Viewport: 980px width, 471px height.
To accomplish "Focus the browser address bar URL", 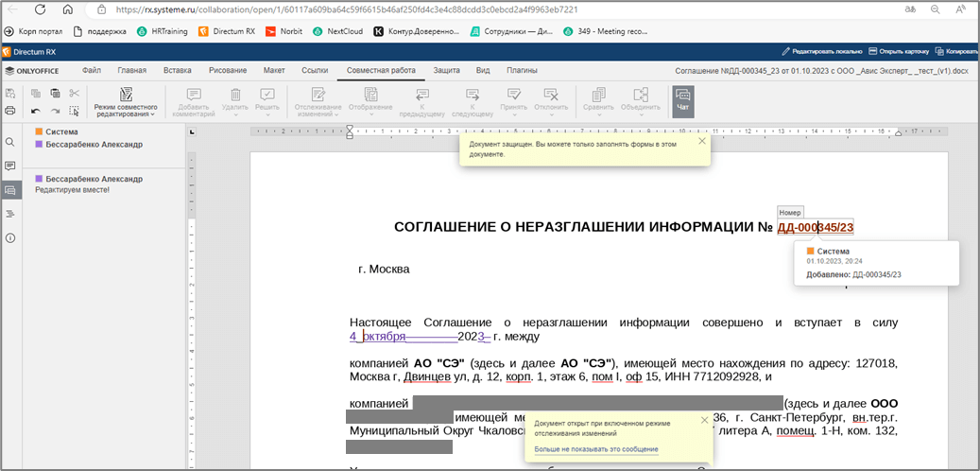I will (x=346, y=10).
